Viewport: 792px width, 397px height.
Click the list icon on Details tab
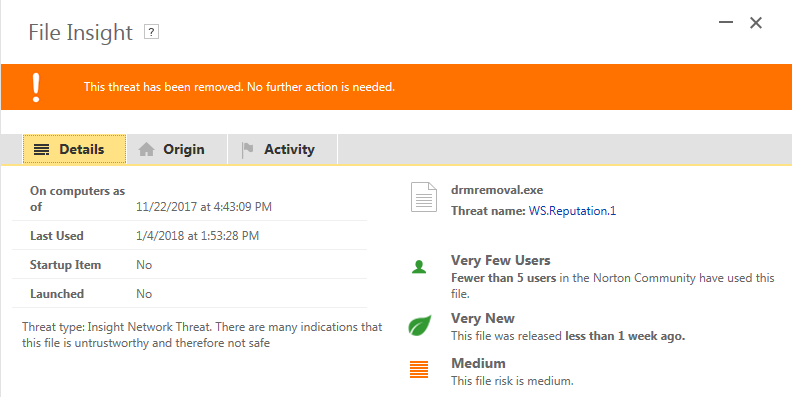(41, 150)
